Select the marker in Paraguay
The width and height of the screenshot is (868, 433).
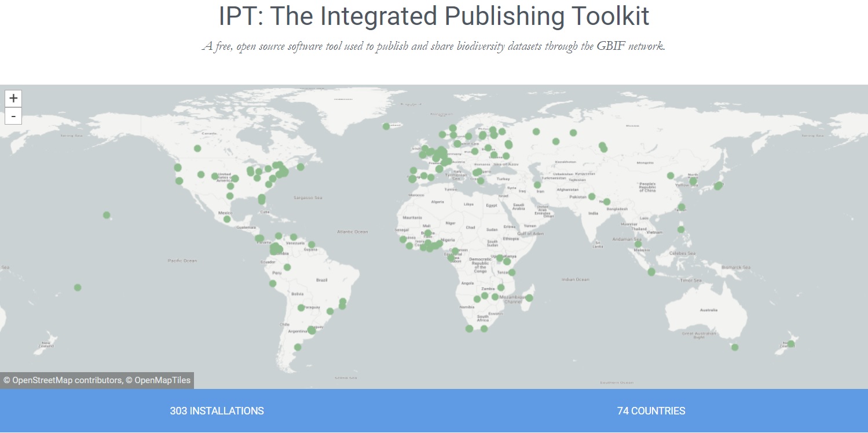click(x=301, y=308)
